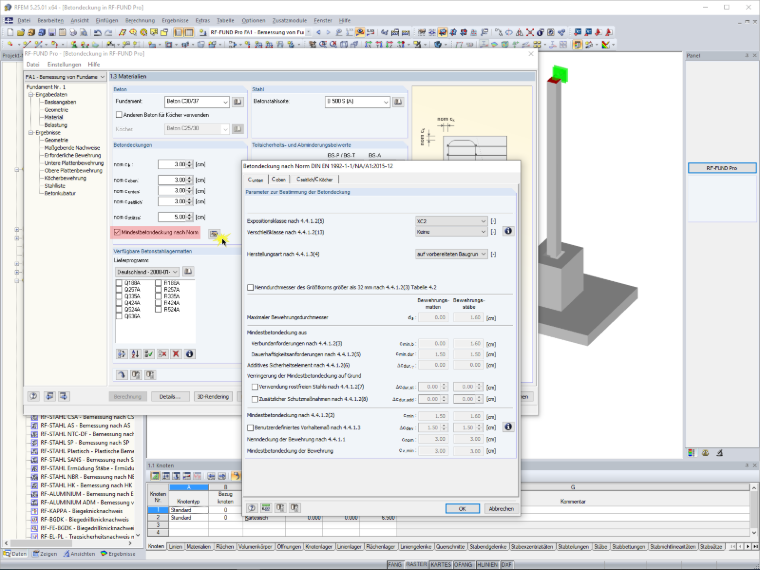
Task: Expand the Beton C30/37 Fundament dropdown
Action: coord(197,102)
